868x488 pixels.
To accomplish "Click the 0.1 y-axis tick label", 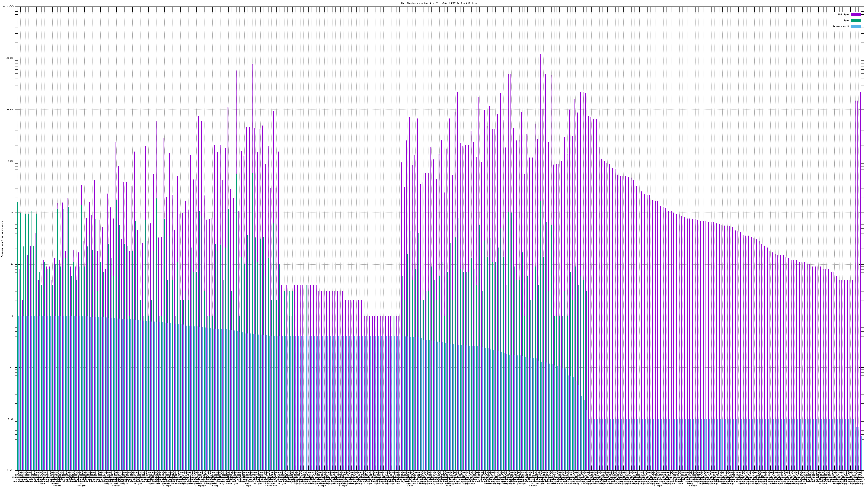I will tap(12, 367).
